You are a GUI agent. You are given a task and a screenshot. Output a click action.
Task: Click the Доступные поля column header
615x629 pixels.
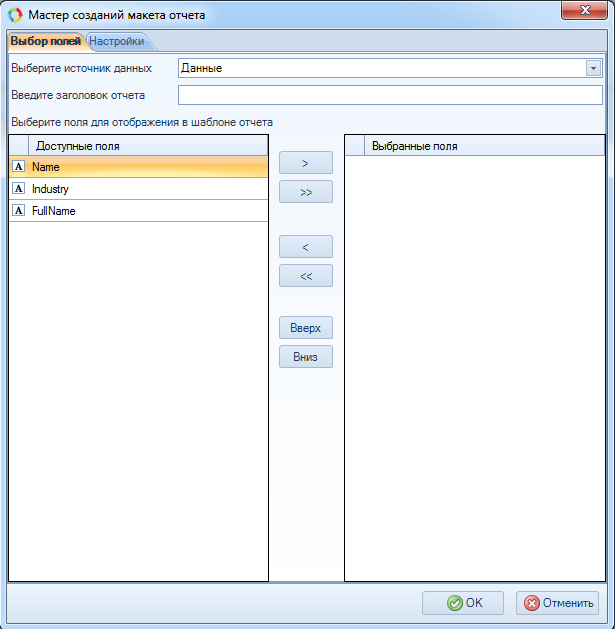coord(140,146)
